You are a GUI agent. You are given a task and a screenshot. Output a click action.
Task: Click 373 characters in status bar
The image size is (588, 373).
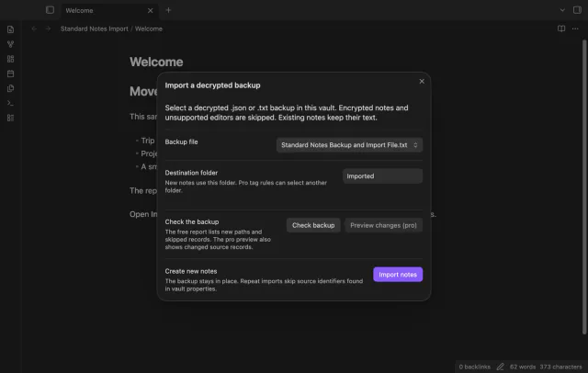tap(560, 367)
